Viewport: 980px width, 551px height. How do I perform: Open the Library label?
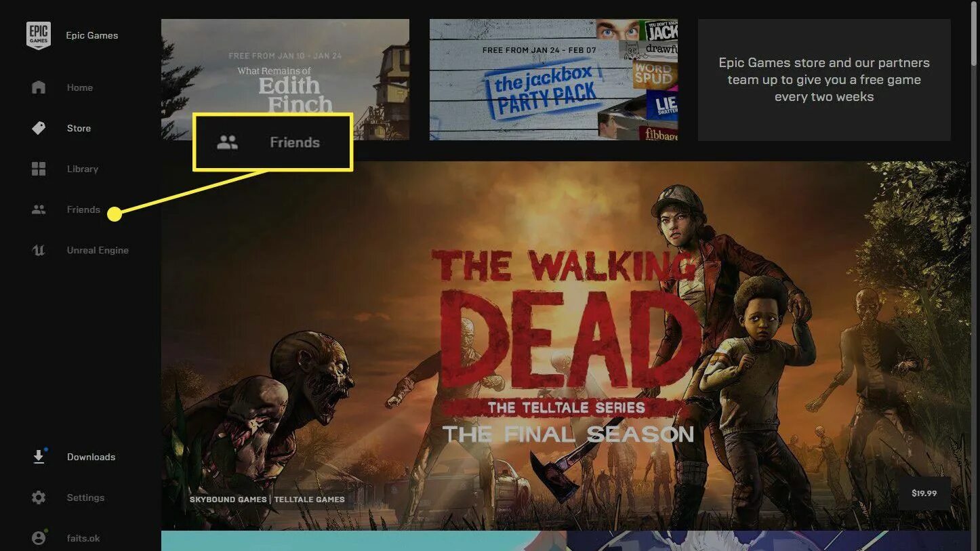pos(83,169)
